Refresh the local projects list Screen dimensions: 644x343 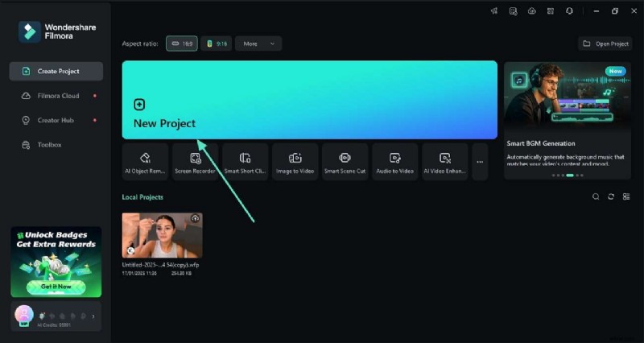(611, 196)
